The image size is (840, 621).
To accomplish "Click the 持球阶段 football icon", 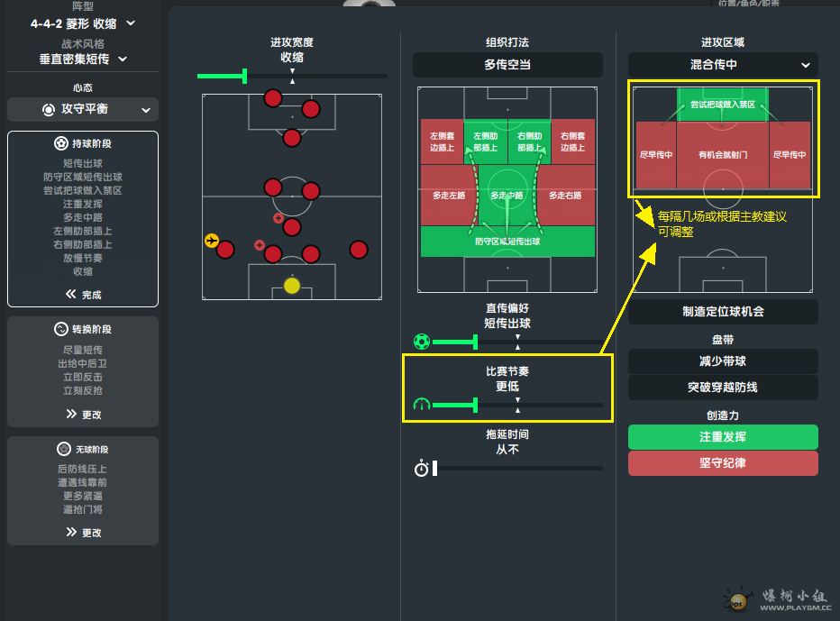I will [x=61, y=143].
